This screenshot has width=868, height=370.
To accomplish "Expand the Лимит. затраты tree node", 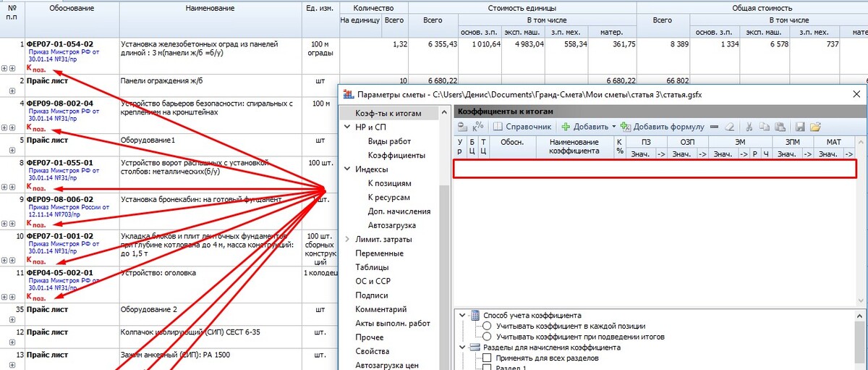I will [x=346, y=239].
